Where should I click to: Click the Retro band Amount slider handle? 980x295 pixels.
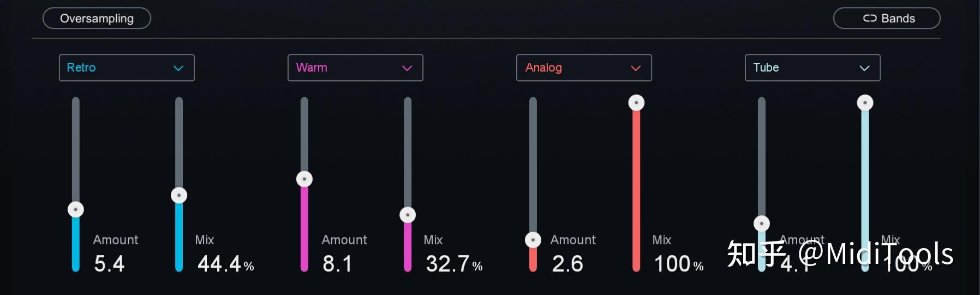click(x=76, y=209)
